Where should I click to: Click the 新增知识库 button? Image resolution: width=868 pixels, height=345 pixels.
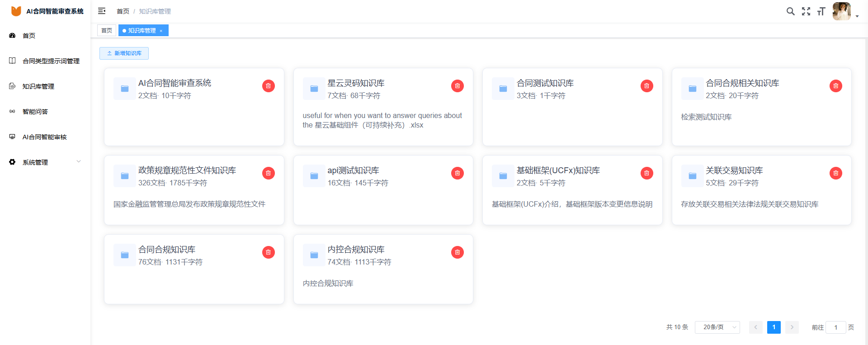click(x=124, y=53)
